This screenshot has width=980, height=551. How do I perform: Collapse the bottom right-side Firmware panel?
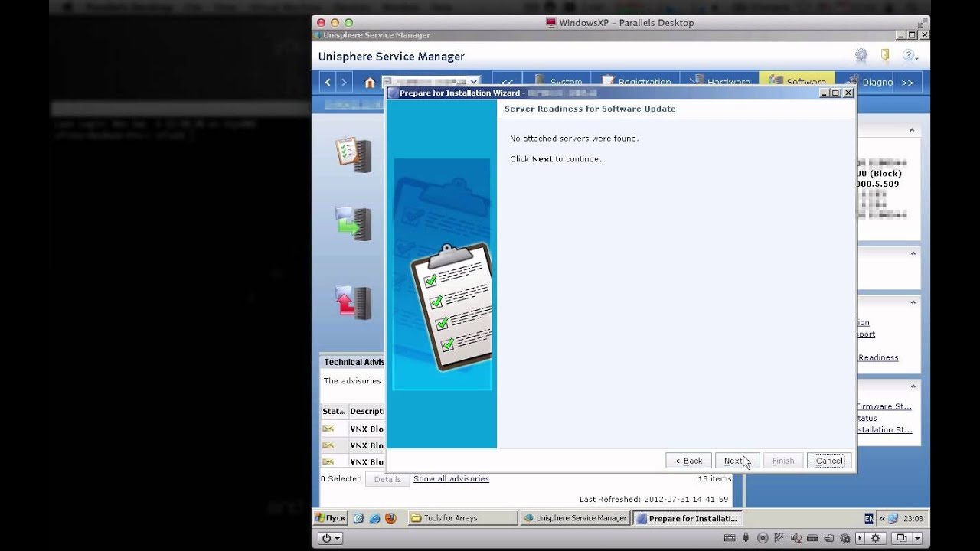pos(912,386)
